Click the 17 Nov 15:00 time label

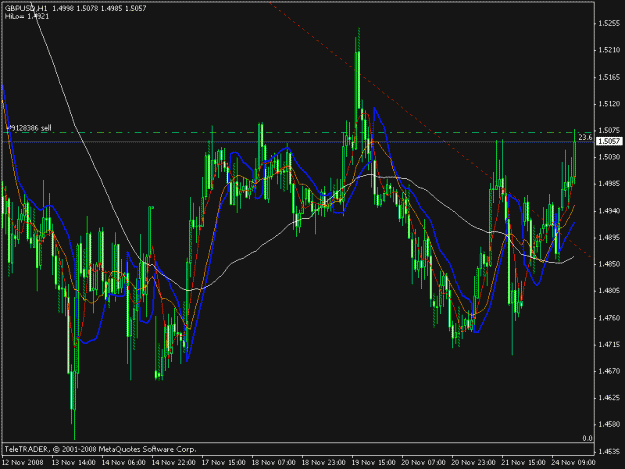tap(224, 463)
